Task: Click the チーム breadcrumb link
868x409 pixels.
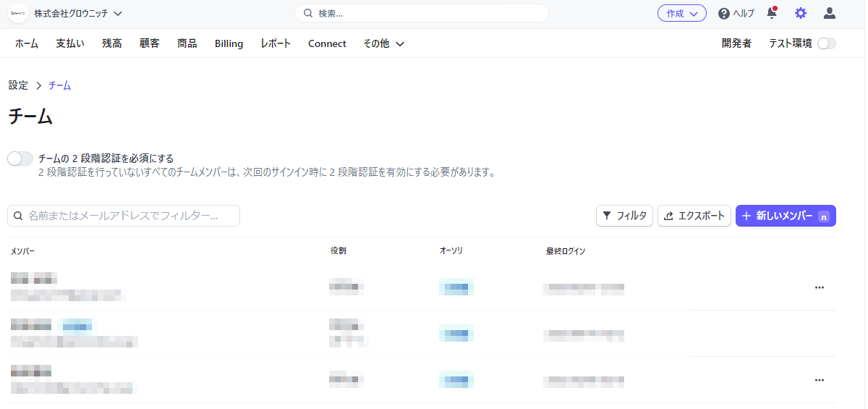Action: pos(59,85)
